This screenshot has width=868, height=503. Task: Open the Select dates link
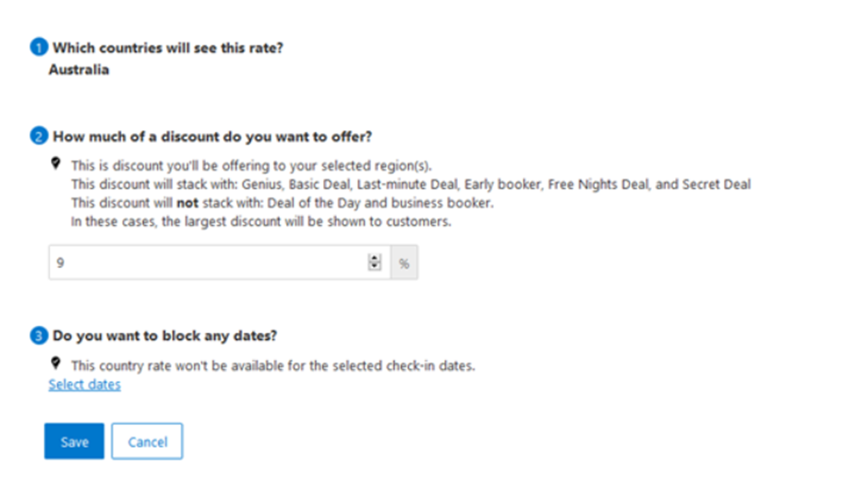click(x=84, y=385)
